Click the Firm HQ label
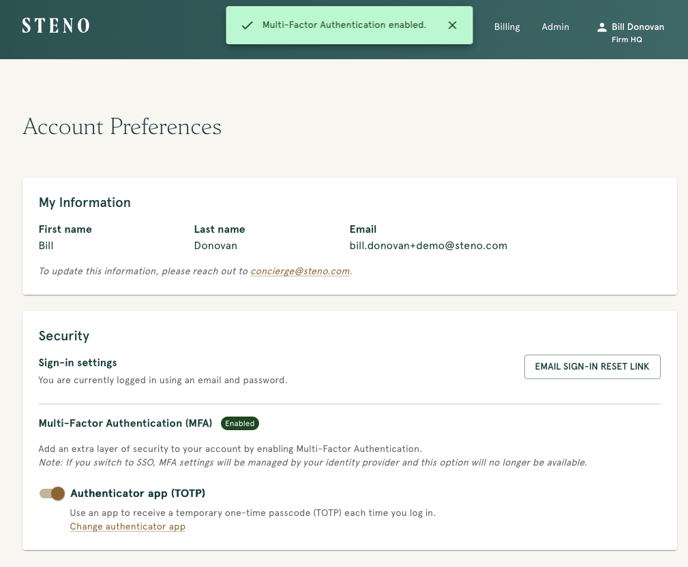688x567 pixels. tap(627, 39)
